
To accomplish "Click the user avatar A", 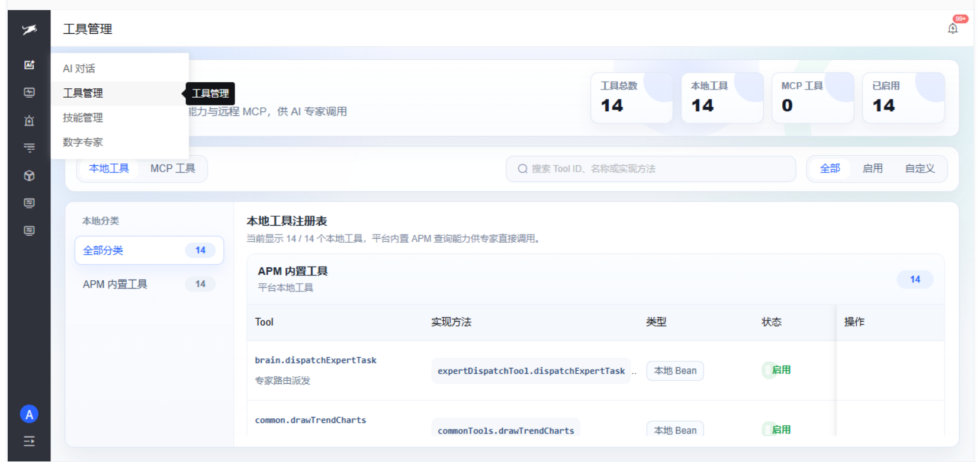I will point(29,414).
